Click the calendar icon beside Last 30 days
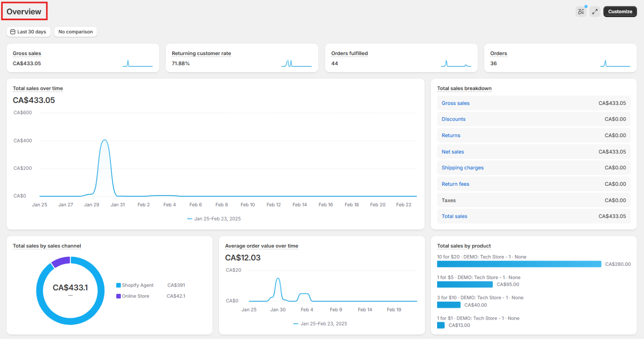 coord(13,32)
